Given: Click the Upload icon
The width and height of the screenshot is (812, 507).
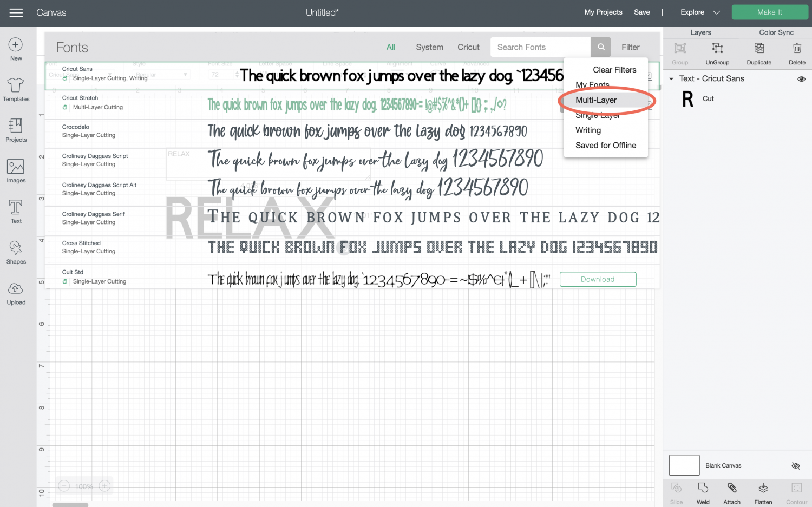Looking at the screenshot, I should 16,288.
